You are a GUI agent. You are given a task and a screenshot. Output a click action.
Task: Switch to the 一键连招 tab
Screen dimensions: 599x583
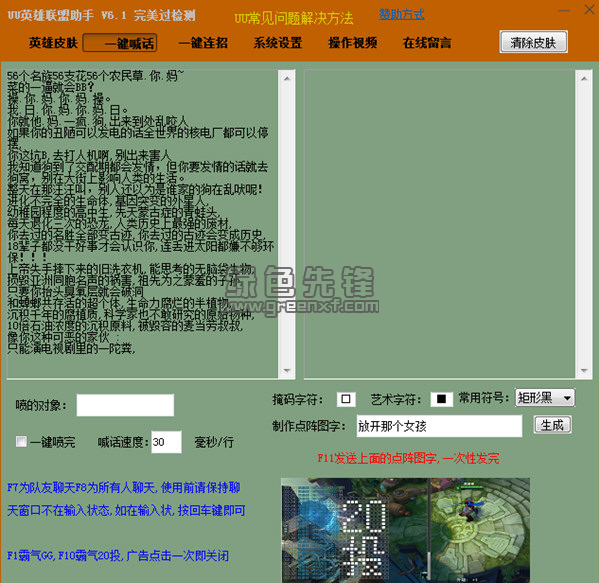[203, 43]
